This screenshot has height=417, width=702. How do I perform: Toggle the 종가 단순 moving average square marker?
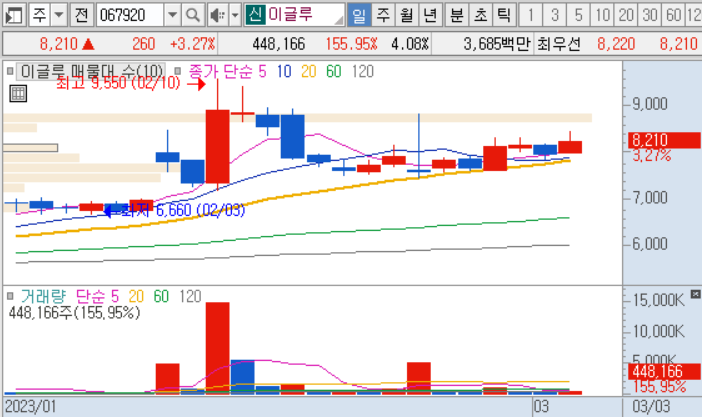point(178,71)
